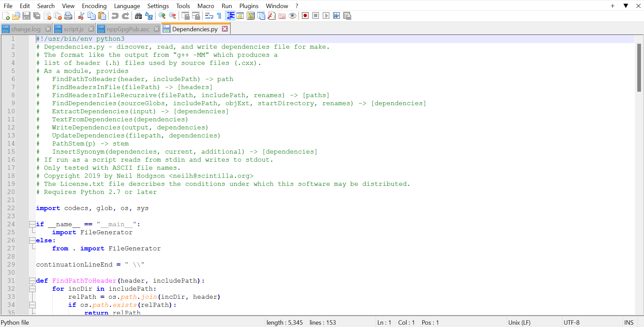The height and width of the screenshot is (327, 644).
Task: Click the plus button to open a new tab
Action: coord(612,6)
